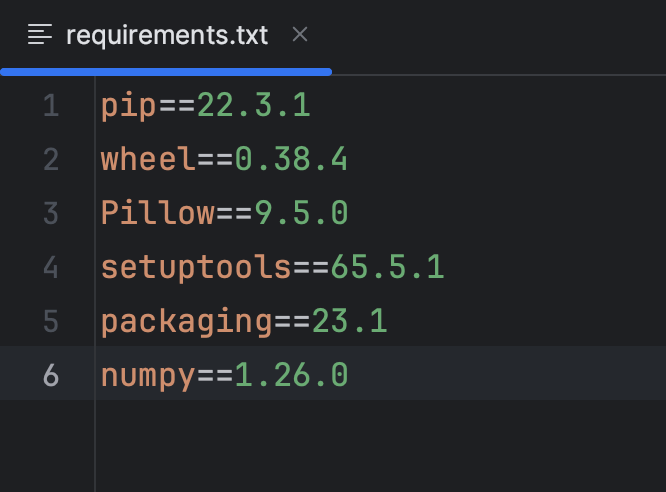Screen dimensions: 666x492
Task: Click line number 2 in the gutter
Action: click(51, 159)
